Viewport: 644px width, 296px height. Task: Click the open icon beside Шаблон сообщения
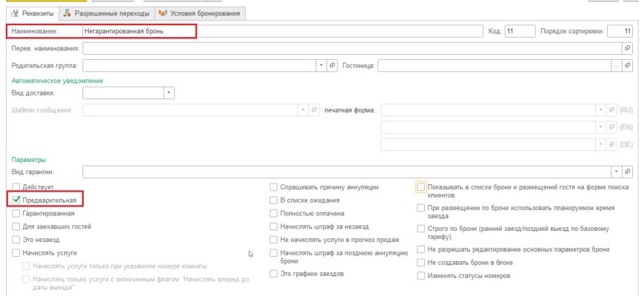point(314,110)
